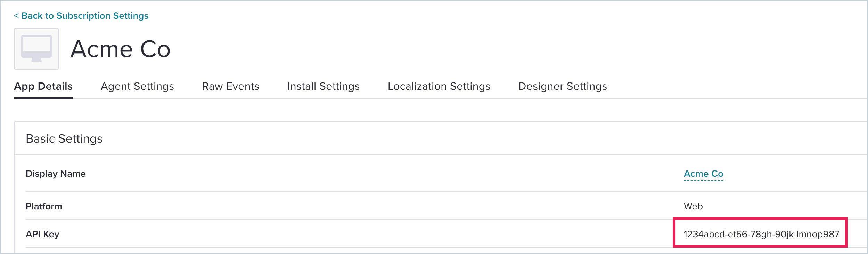Go back to Subscription Settings
Viewport: 868px width, 254px height.
click(x=81, y=16)
